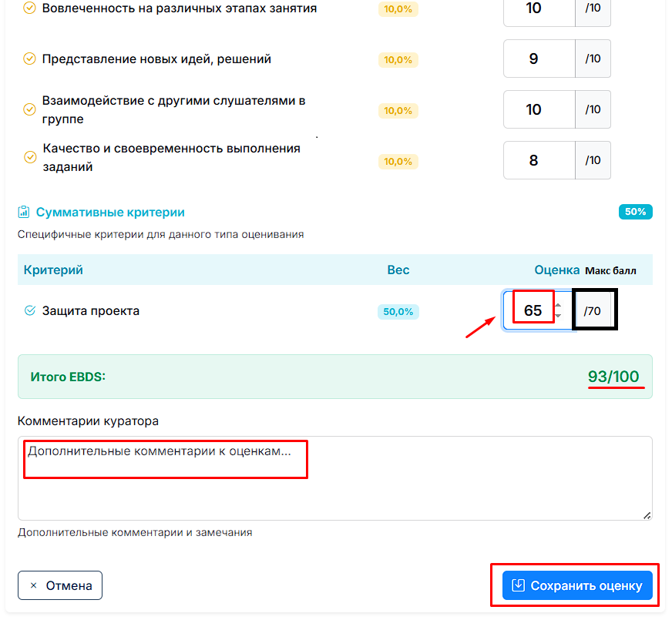The image size is (672, 620).
Task: Click the checkmark icon next to "Вовлеченность на различных этапах занятия"
Action: click(x=29, y=8)
